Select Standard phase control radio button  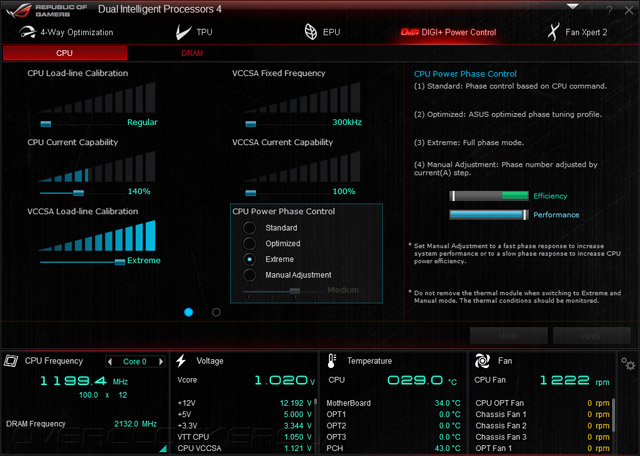click(x=249, y=228)
